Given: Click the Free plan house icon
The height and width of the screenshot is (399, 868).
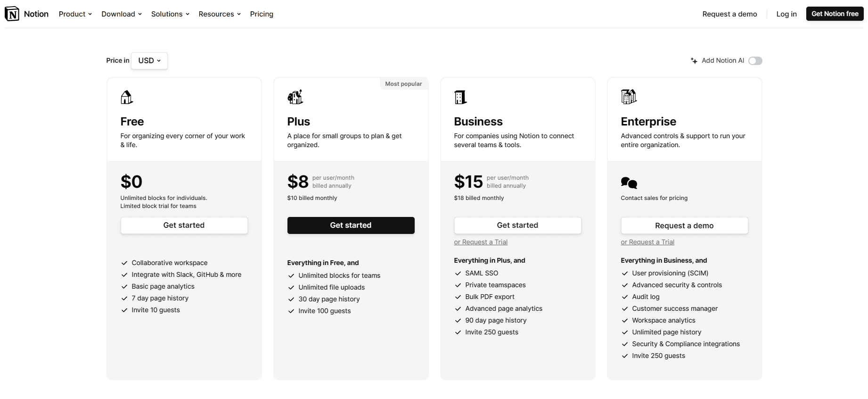Looking at the screenshot, I should coord(127,97).
